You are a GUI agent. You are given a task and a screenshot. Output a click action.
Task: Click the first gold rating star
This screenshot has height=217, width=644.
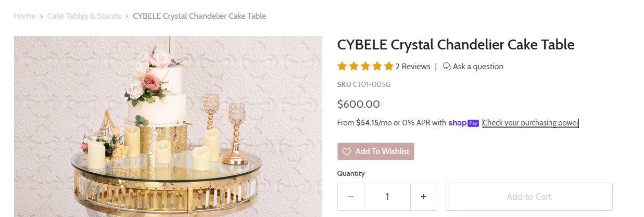coord(342,66)
